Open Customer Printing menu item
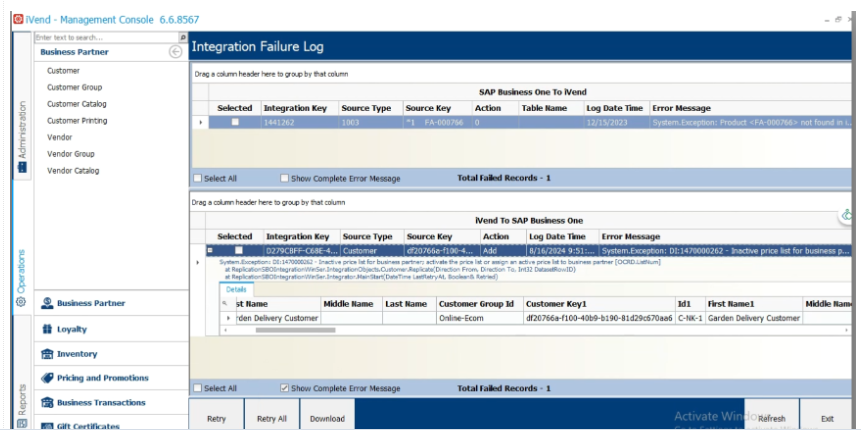The height and width of the screenshot is (436, 861). [77, 121]
